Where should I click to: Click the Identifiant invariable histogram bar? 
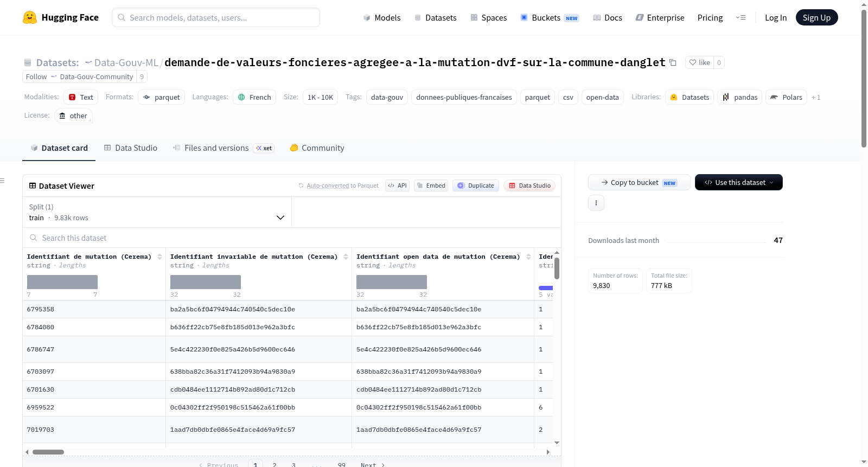click(x=206, y=282)
